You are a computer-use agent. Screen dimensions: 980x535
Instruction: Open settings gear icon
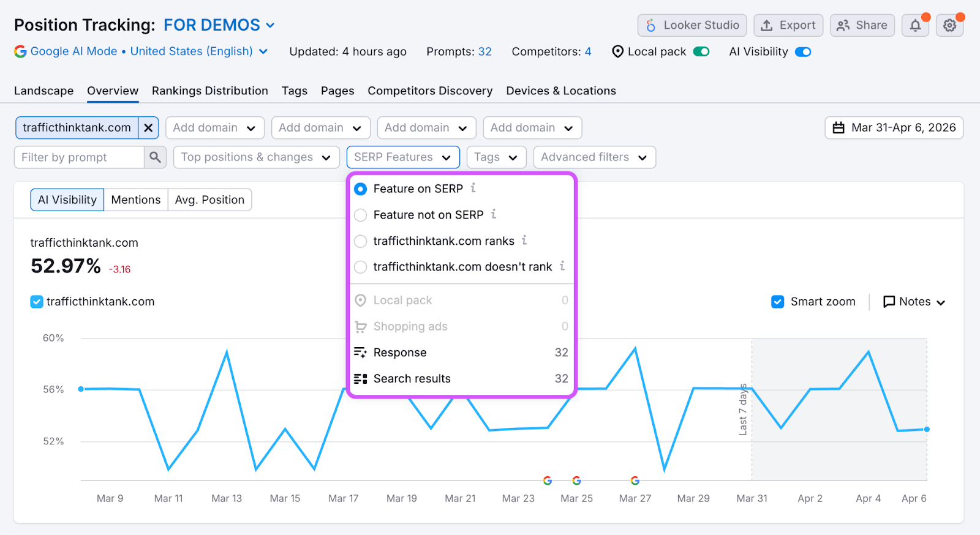[949, 26]
